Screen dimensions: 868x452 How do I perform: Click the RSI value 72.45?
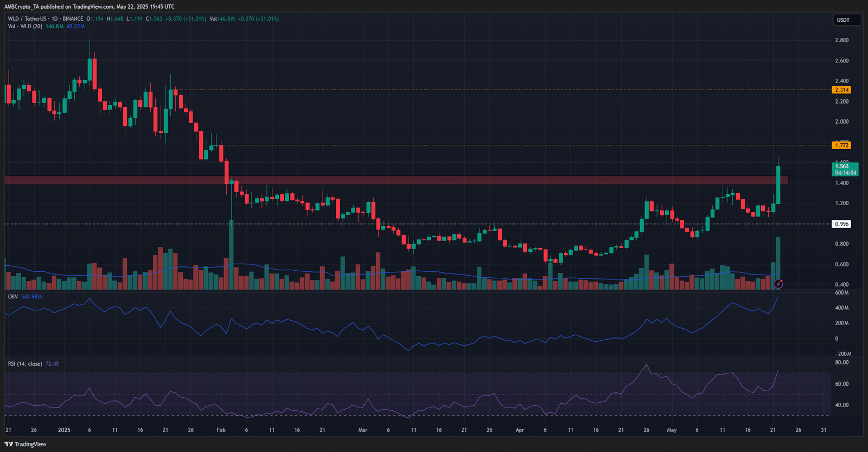pyautogui.click(x=52, y=364)
